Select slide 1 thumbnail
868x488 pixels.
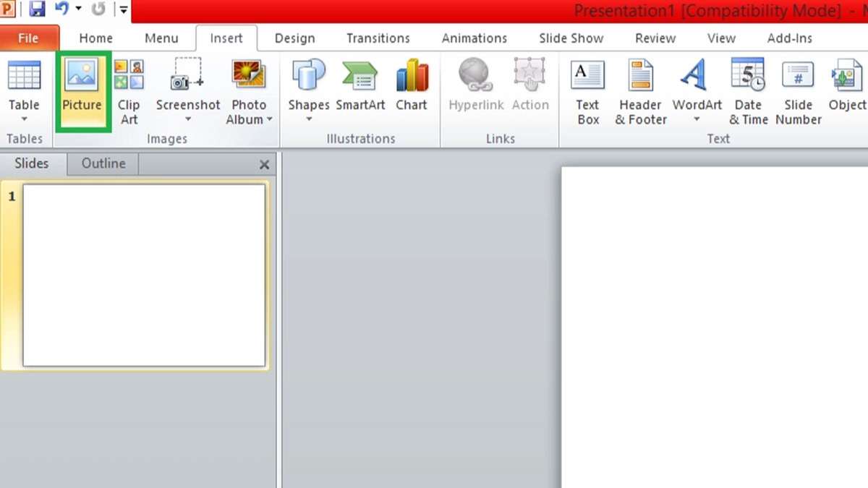(x=144, y=275)
